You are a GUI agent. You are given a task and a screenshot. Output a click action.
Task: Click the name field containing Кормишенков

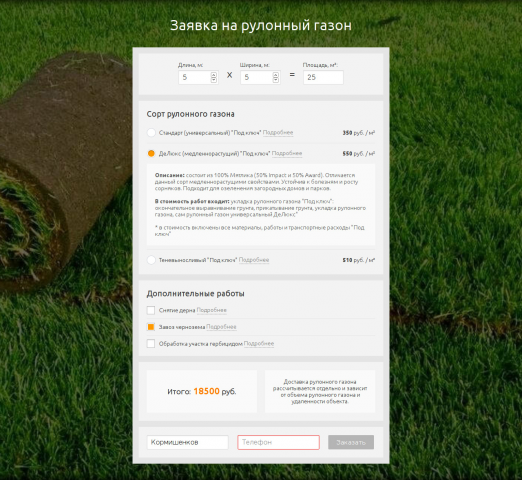[188, 442]
